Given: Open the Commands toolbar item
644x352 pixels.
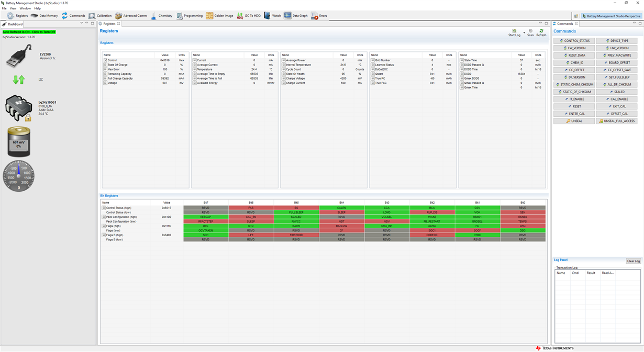Looking at the screenshot, I should [73, 16].
